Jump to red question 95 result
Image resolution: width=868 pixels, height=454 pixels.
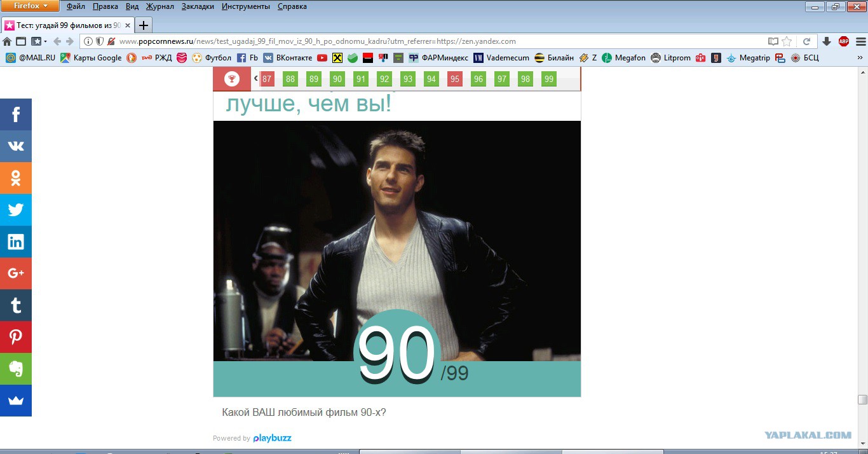pyautogui.click(x=454, y=79)
